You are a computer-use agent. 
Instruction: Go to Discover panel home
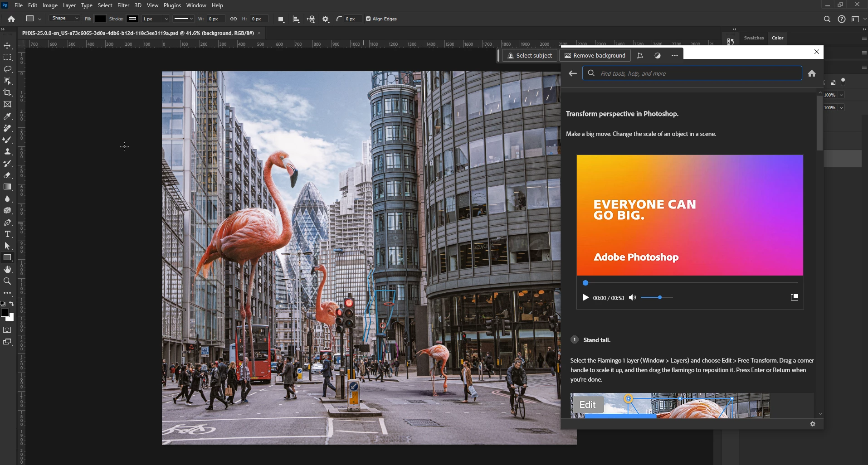click(x=812, y=73)
